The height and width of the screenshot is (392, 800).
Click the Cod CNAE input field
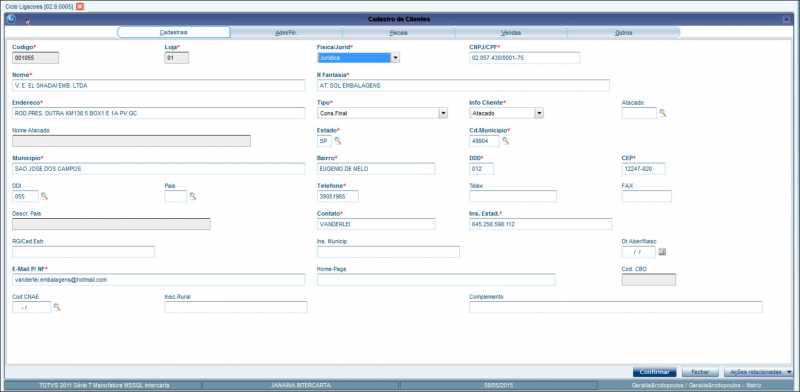[31, 307]
